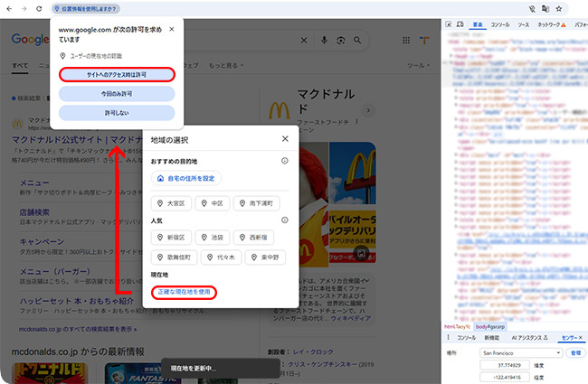Select body#gsr.srp in the DevTools breadcrumb
This screenshot has width=588, height=384.
pyautogui.click(x=489, y=327)
